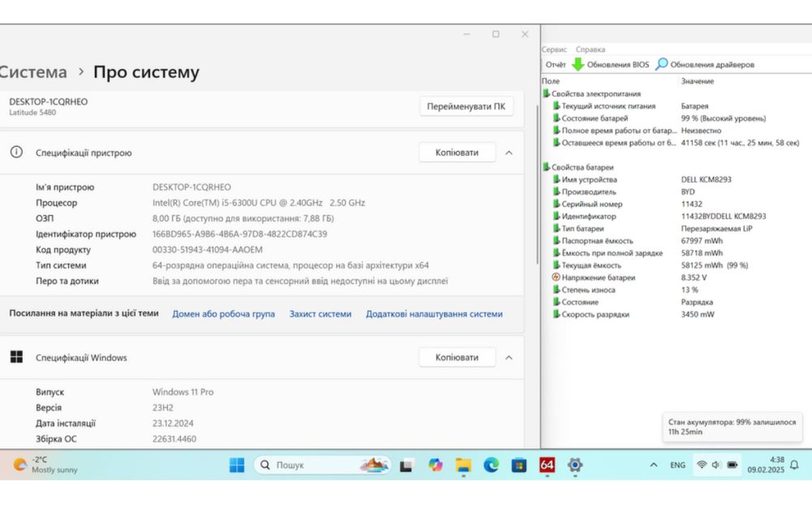Launch Microsoft Edge from the taskbar
This screenshot has height=510, width=812.
[491, 465]
